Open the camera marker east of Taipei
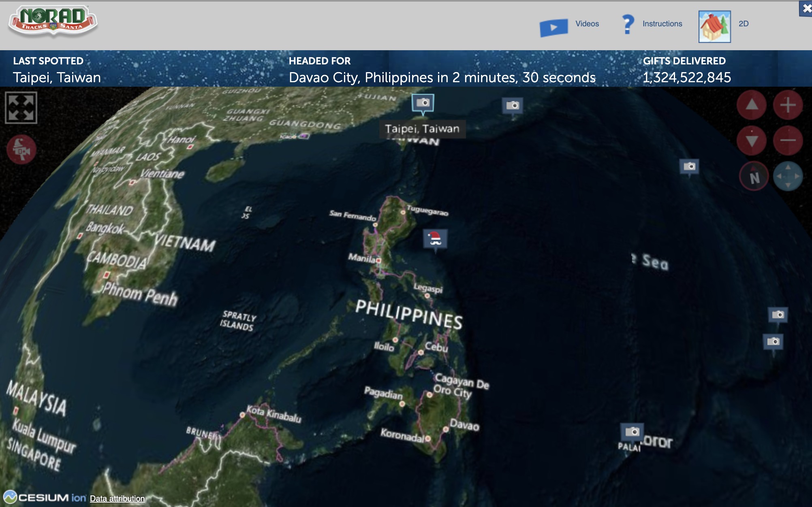 [513, 107]
